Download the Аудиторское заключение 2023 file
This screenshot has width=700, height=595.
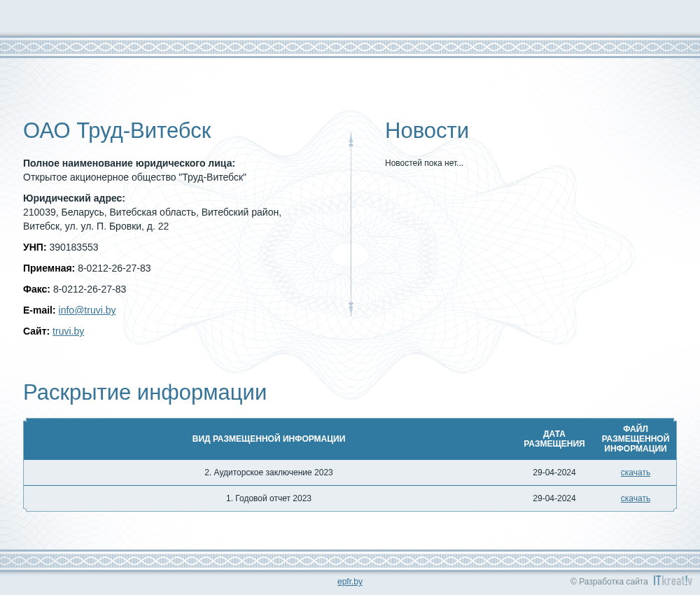636,472
